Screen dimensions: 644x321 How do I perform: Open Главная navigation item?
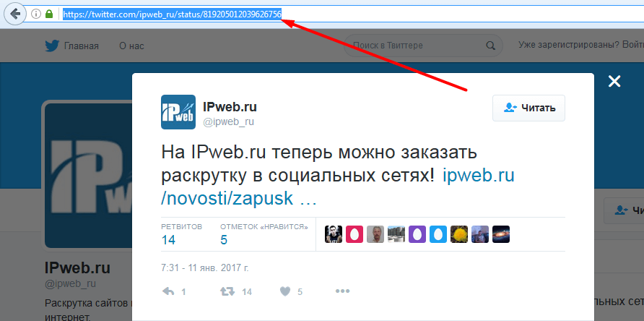[82, 46]
